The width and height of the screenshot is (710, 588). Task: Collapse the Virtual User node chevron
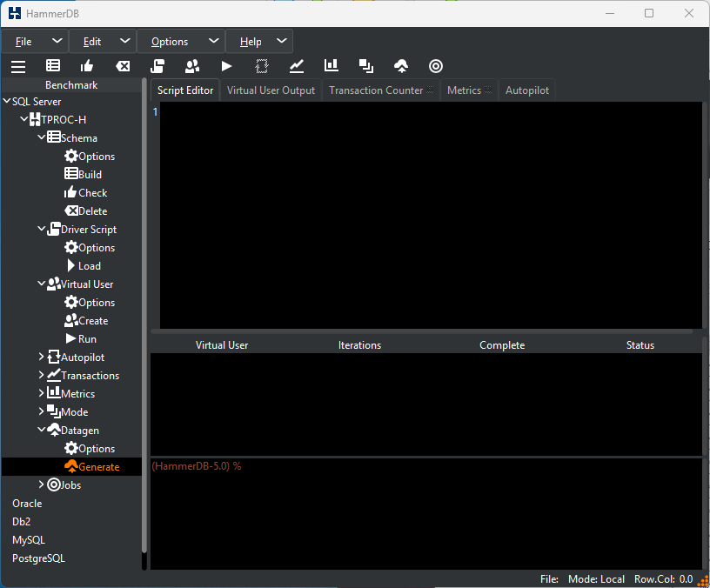pos(41,284)
